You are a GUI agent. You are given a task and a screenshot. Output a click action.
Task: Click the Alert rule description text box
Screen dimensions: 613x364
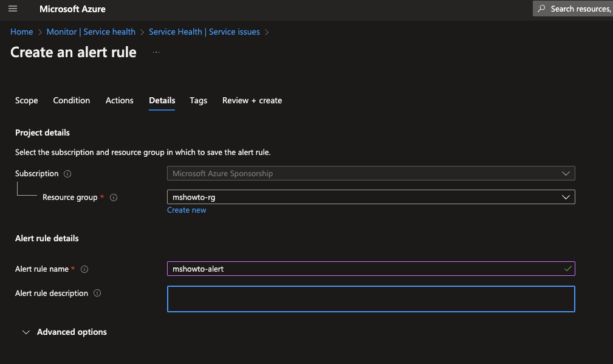click(371, 299)
